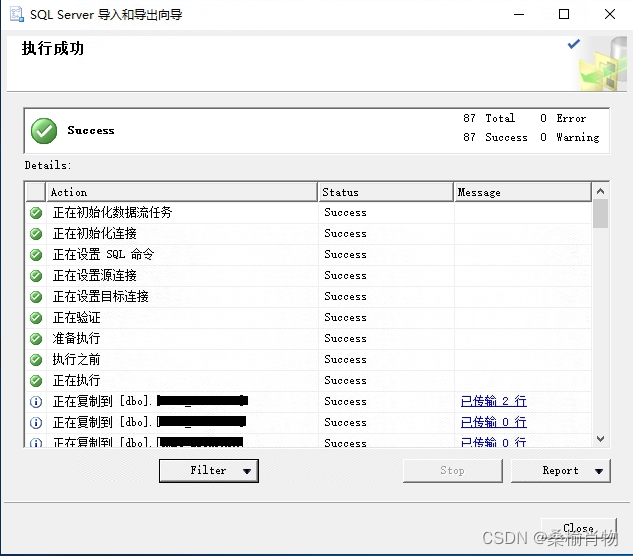The image size is (633, 556).
Task: Minimize the wizard window
Action: pos(519,15)
